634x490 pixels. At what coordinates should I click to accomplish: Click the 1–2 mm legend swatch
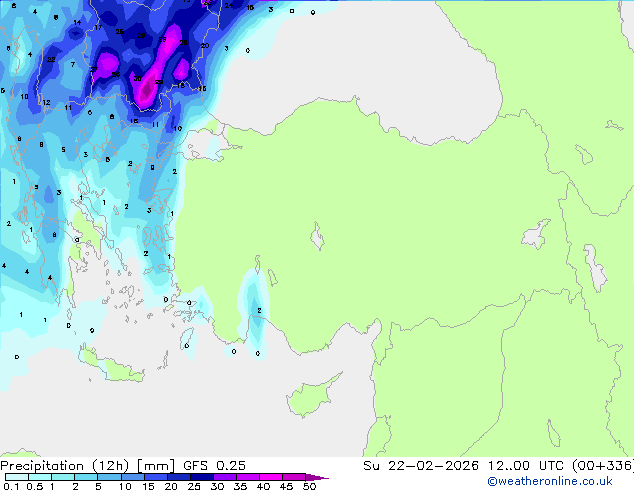pyautogui.click(x=63, y=477)
